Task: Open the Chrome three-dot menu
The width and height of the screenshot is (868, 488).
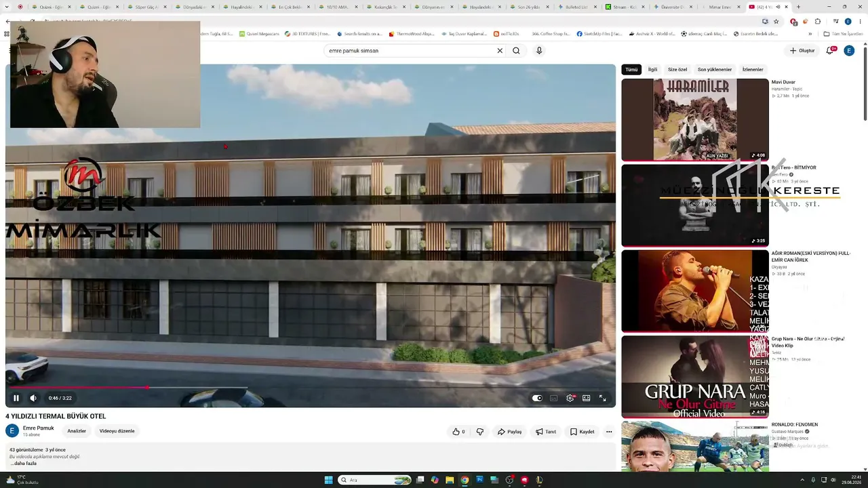Action: (860, 22)
